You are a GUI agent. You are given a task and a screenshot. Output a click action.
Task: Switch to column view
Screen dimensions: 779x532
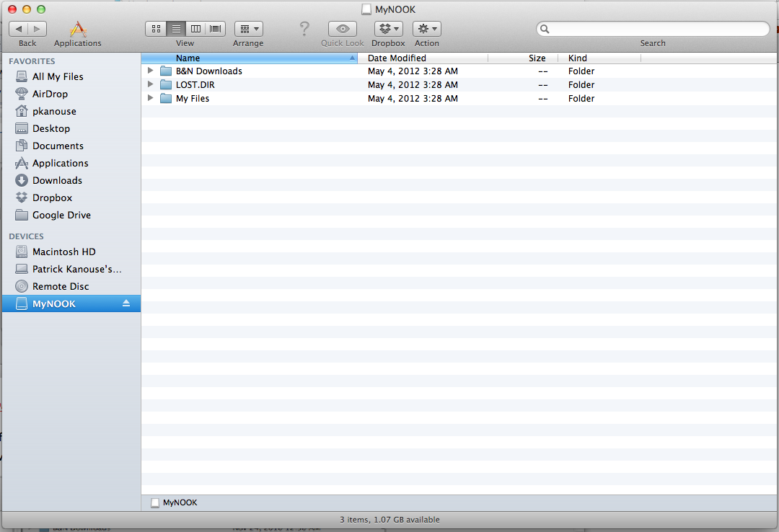(195, 29)
